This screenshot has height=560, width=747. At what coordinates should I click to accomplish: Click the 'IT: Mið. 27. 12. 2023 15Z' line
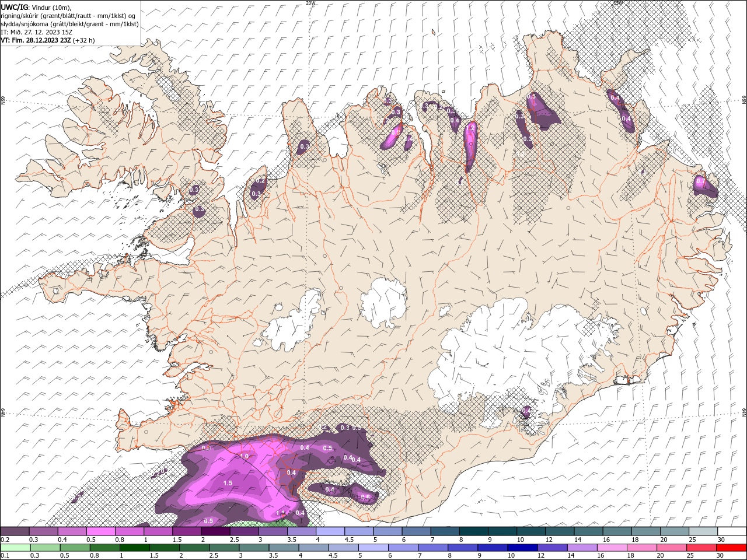[38, 32]
